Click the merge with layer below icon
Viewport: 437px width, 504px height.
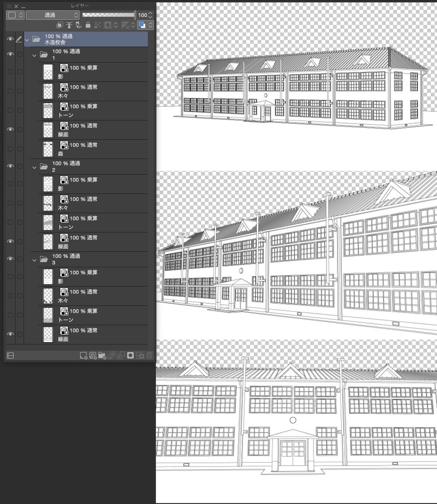[122, 355]
